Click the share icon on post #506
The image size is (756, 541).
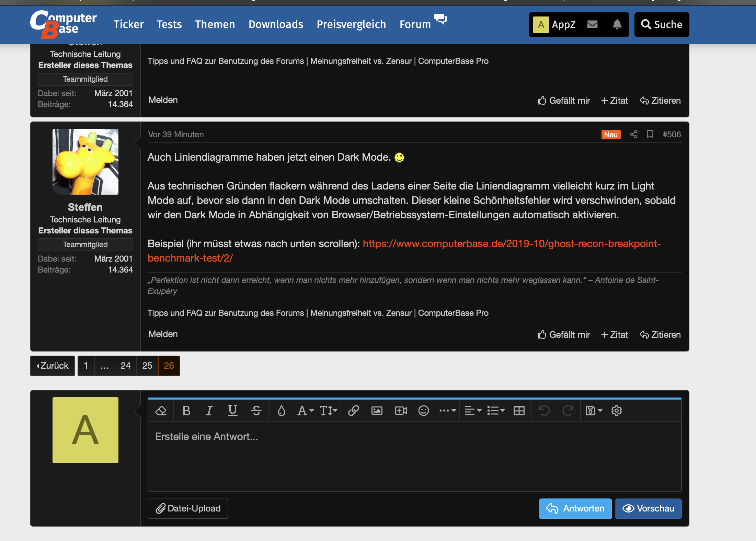coord(633,135)
